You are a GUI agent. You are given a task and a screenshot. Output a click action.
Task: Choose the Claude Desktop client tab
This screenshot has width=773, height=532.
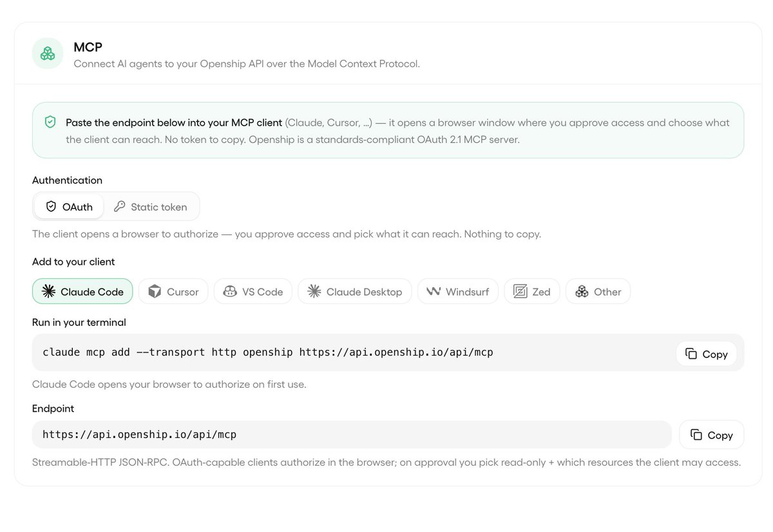click(355, 292)
